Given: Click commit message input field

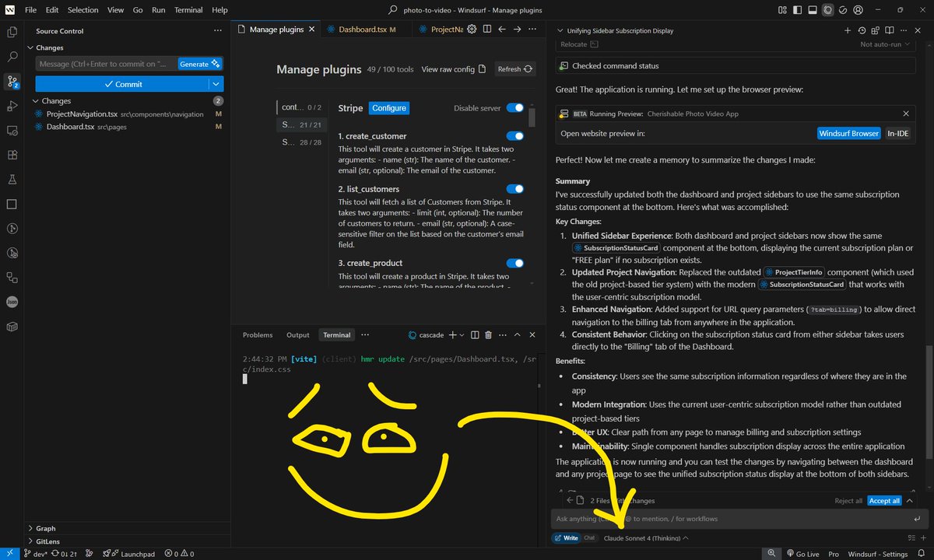Looking at the screenshot, I should pyautogui.click(x=106, y=64).
